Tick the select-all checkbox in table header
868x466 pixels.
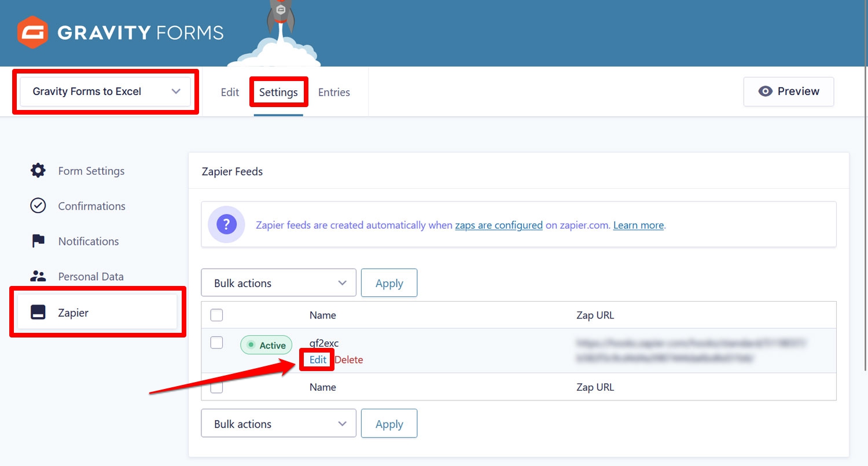pyautogui.click(x=216, y=315)
